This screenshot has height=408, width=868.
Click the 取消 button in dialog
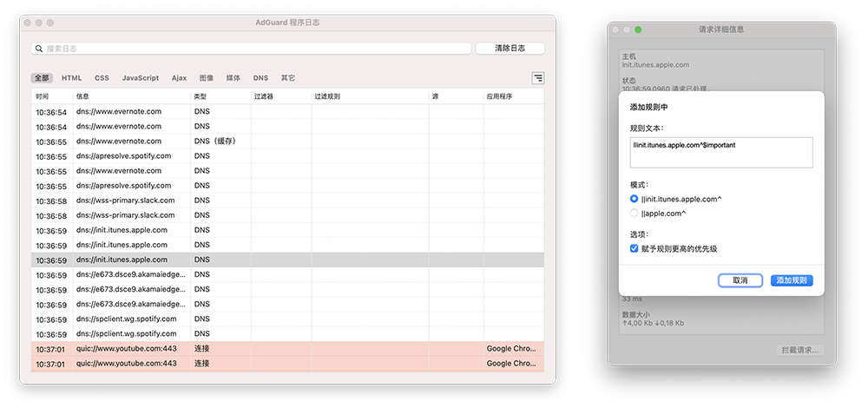[x=740, y=280]
